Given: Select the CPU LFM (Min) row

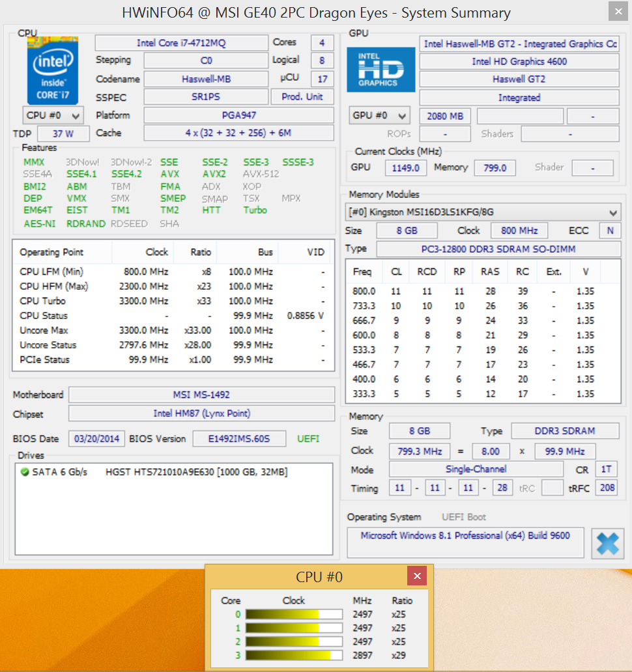Looking at the screenshot, I should (173, 272).
